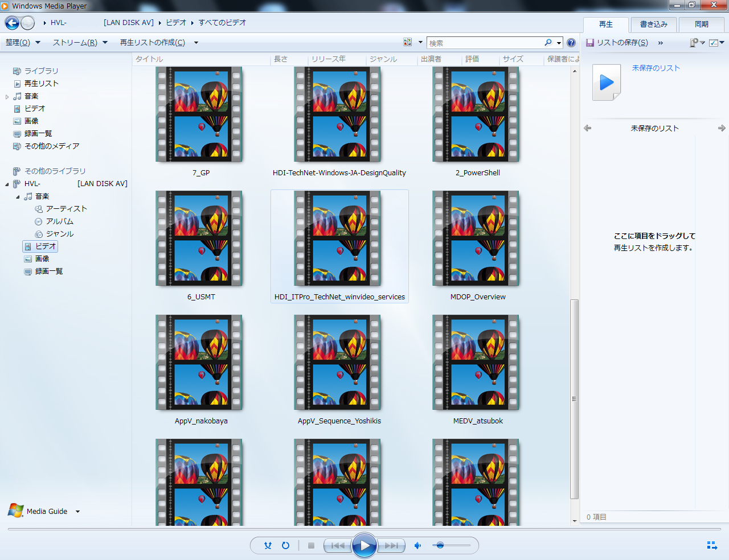Screen dimensions: 729x560
Task: Toggle shuffle mode in playback controls
Action: point(268,546)
